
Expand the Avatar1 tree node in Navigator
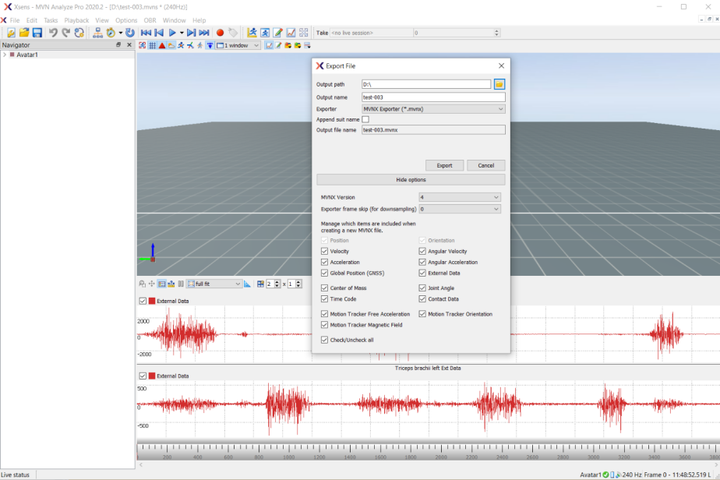(4, 55)
